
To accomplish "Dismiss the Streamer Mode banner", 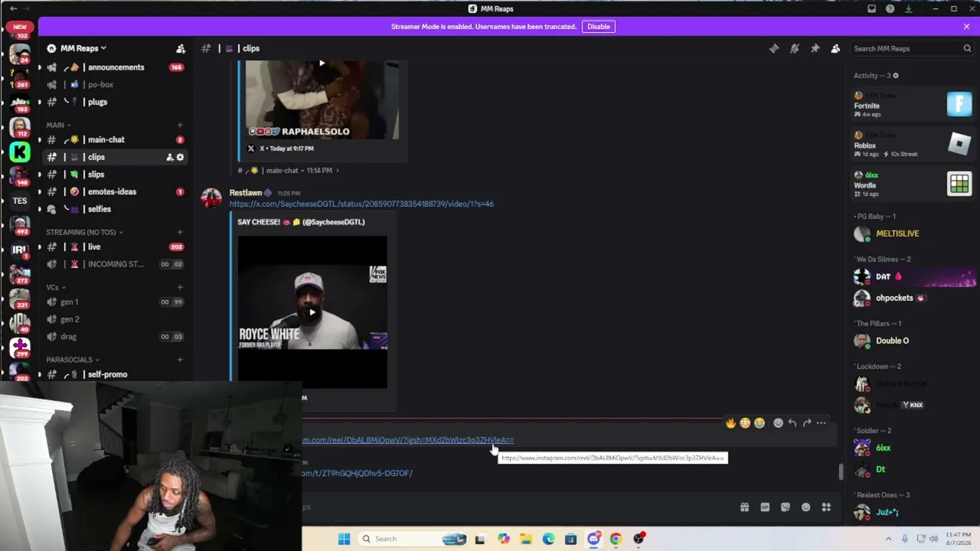I will click(966, 26).
